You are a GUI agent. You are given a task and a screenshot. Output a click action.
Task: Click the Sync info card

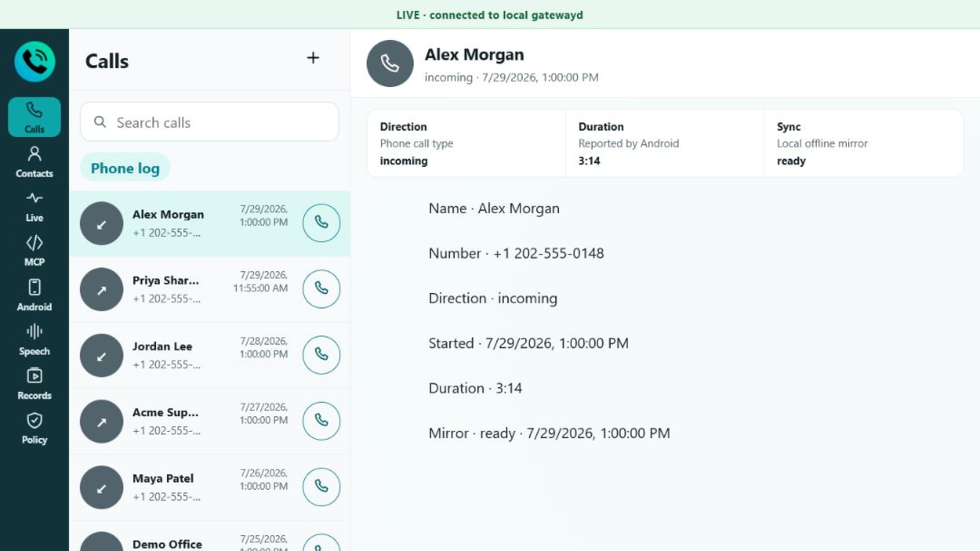tap(864, 143)
